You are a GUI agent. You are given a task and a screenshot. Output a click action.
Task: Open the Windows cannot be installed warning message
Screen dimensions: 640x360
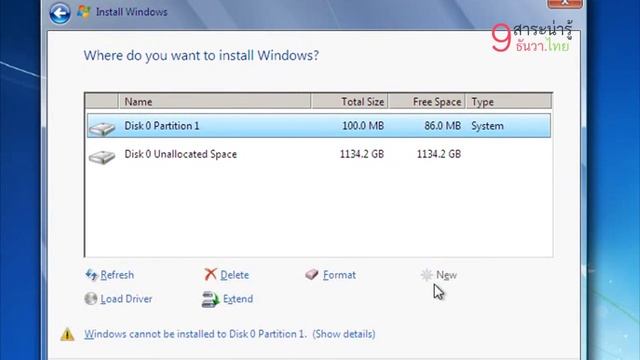click(x=195, y=334)
